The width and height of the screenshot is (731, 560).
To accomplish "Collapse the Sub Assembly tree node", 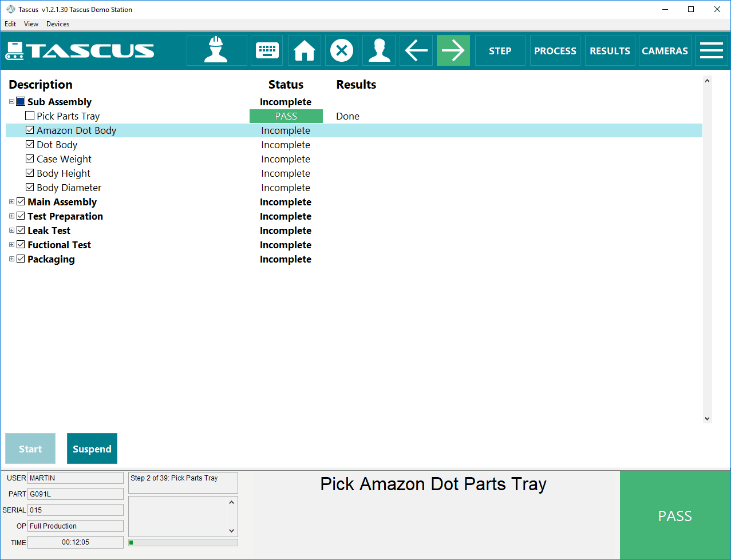I will coord(11,102).
